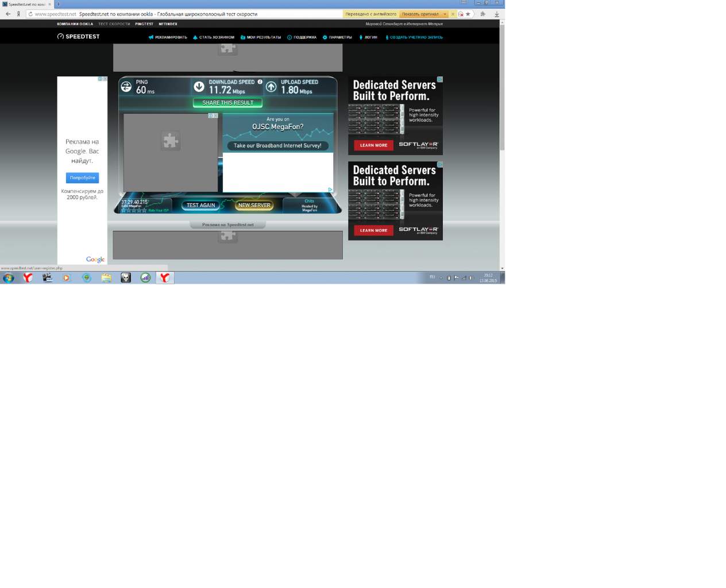
Task: Click the IP address 37.29.40.215 text
Action: (x=134, y=202)
